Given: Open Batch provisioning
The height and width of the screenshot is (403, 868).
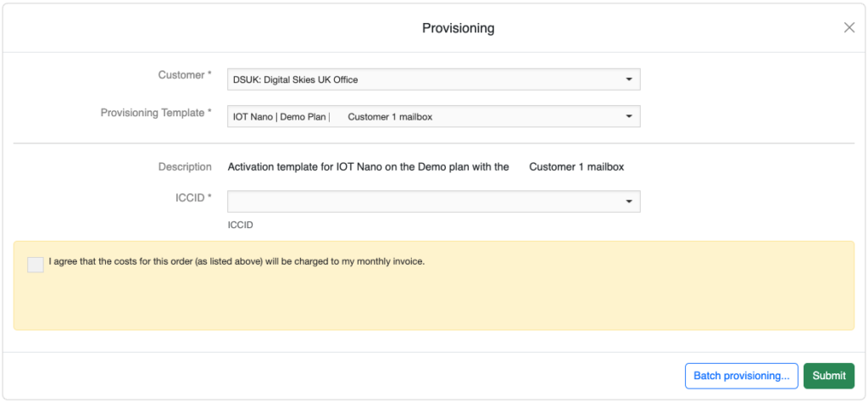Looking at the screenshot, I should click(x=741, y=376).
